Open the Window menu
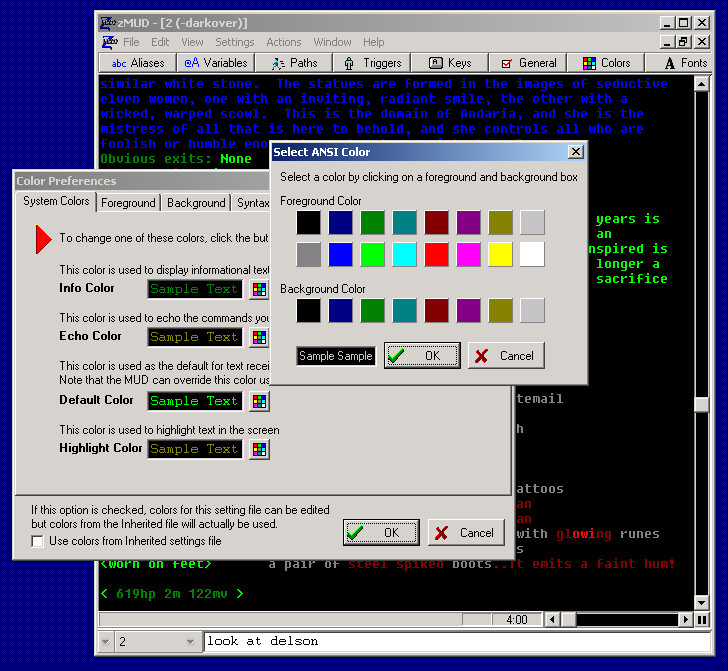The width and height of the screenshot is (728, 671). [332, 42]
